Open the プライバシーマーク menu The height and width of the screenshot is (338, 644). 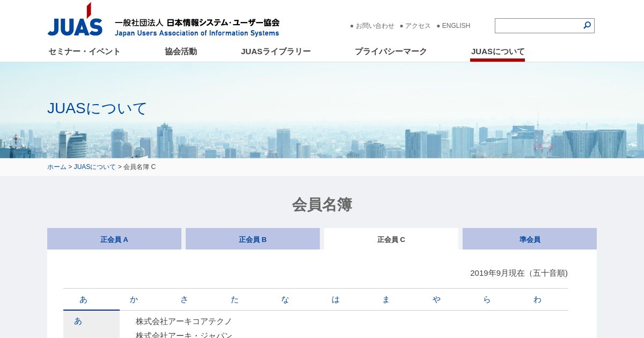pyautogui.click(x=391, y=52)
